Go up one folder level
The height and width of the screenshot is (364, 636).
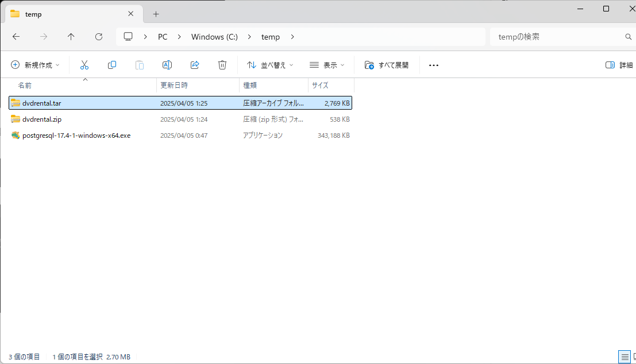(71, 37)
